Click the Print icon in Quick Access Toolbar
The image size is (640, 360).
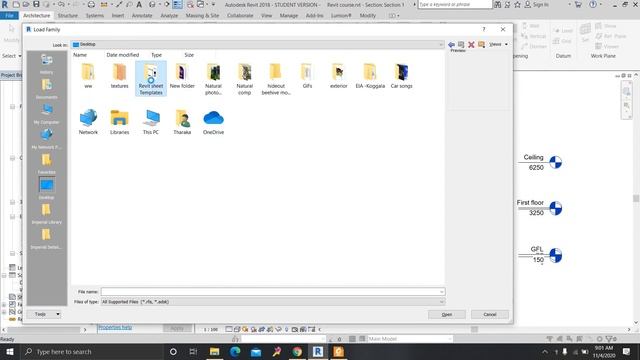(91, 4)
